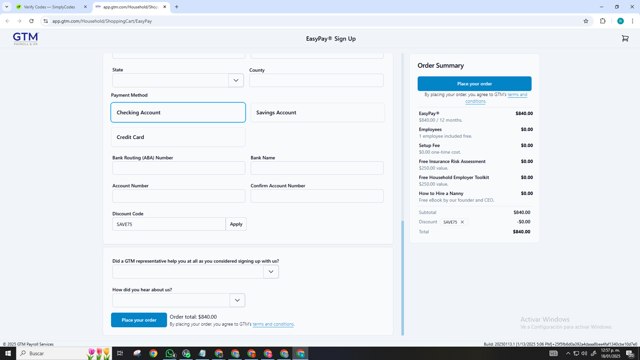
Task: Switch to the app.gtm.com tab
Action: click(130, 7)
